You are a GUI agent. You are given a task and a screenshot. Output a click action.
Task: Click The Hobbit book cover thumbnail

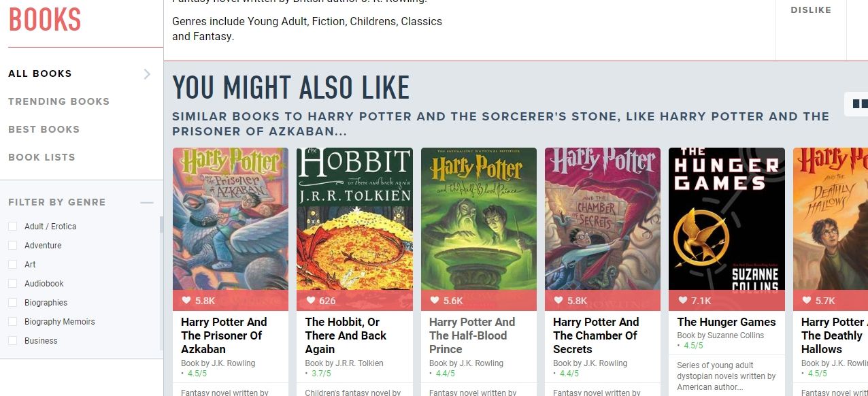click(x=354, y=219)
